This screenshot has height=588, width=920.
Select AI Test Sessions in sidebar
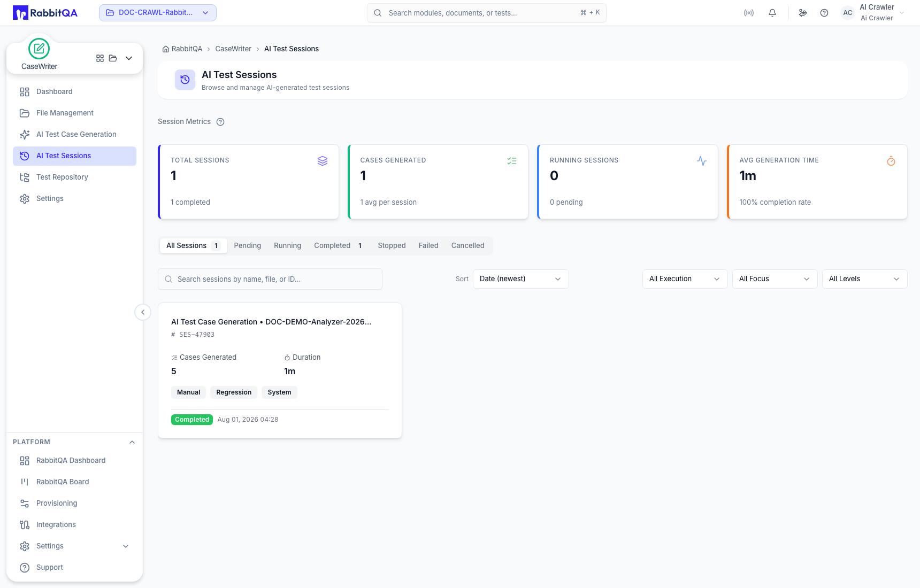click(74, 156)
